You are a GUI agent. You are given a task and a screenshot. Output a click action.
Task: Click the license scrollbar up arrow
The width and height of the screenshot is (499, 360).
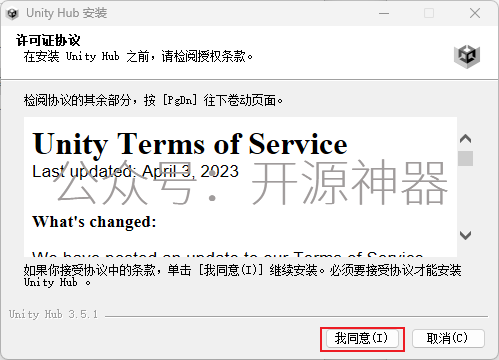(465, 138)
